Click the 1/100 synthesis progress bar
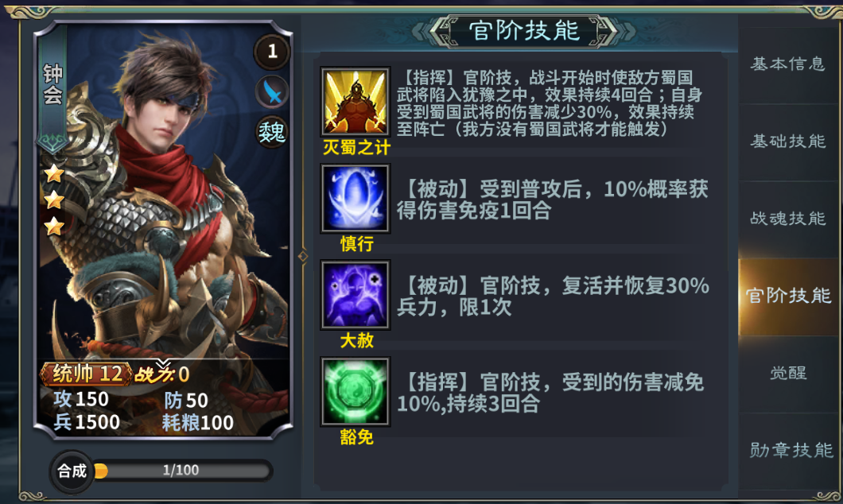843x504 pixels. click(x=181, y=471)
